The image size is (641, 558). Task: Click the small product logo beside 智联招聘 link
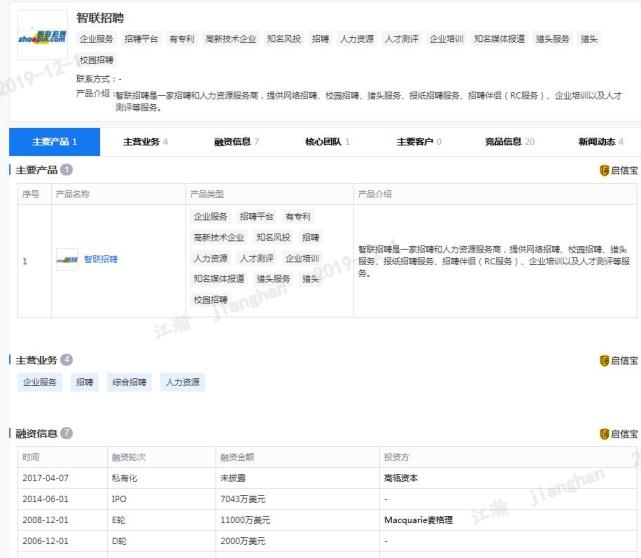click(x=67, y=259)
